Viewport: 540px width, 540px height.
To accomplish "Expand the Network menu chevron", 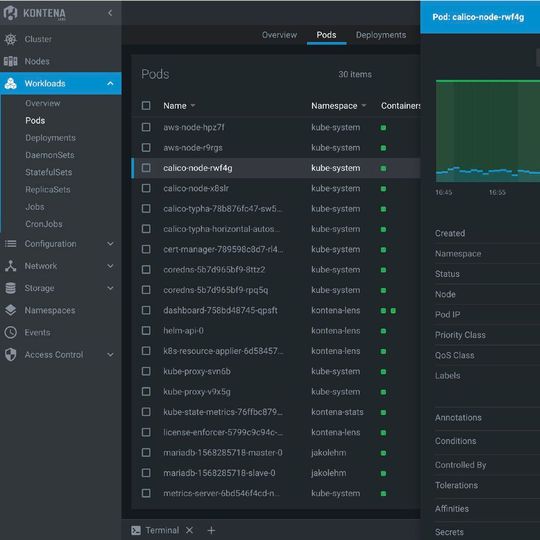I will tap(110, 266).
